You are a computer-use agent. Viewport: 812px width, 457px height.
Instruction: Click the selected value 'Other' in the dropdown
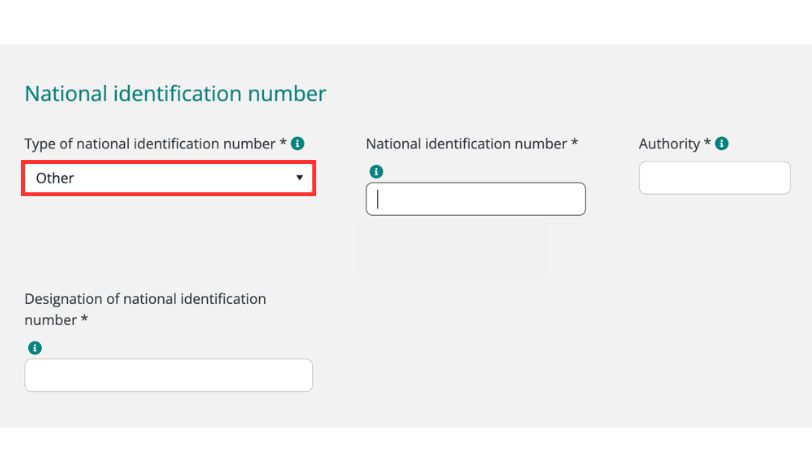pos(55,178)
